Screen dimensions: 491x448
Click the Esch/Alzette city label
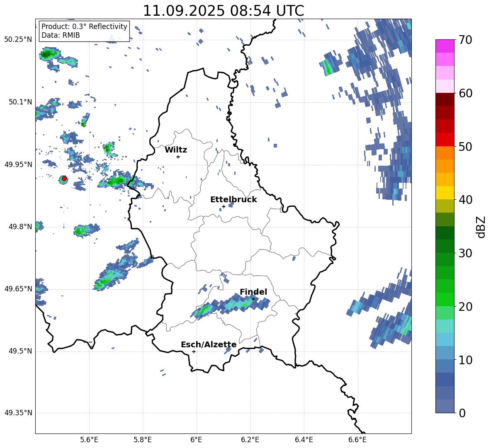coord(209,345)
